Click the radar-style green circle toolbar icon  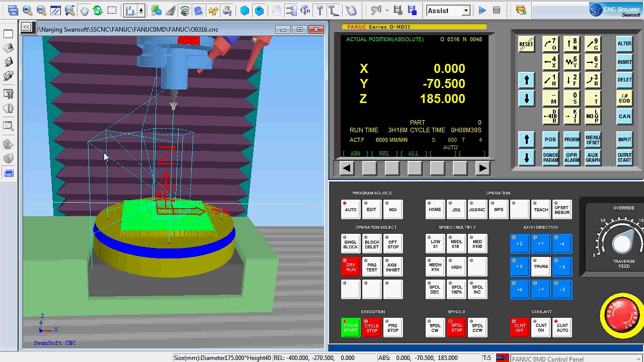click(x=185, y=10)
